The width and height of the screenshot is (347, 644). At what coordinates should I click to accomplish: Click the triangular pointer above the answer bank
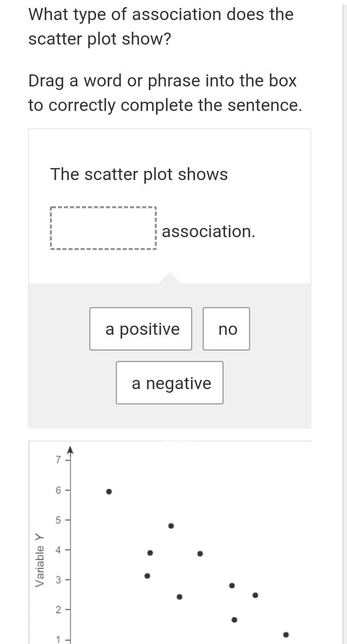(170, 278)
